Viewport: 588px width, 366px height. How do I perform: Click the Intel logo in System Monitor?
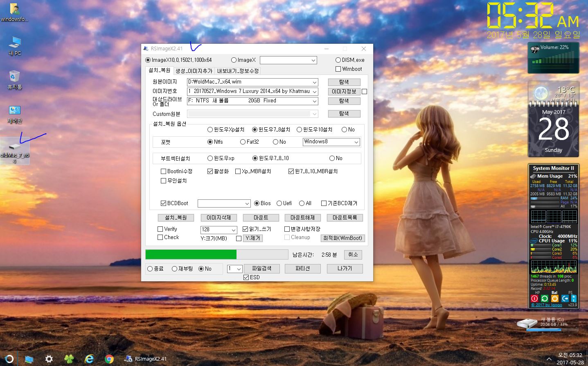click(x=534, y=241)
